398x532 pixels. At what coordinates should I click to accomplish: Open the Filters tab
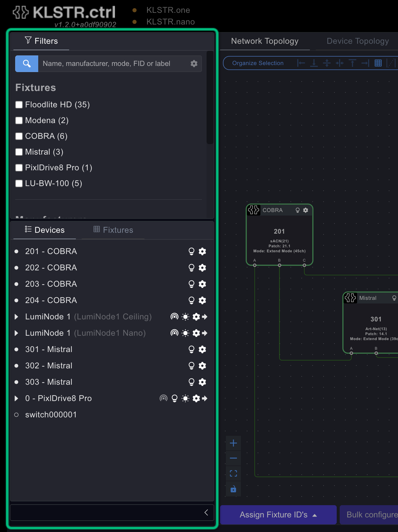41,41
